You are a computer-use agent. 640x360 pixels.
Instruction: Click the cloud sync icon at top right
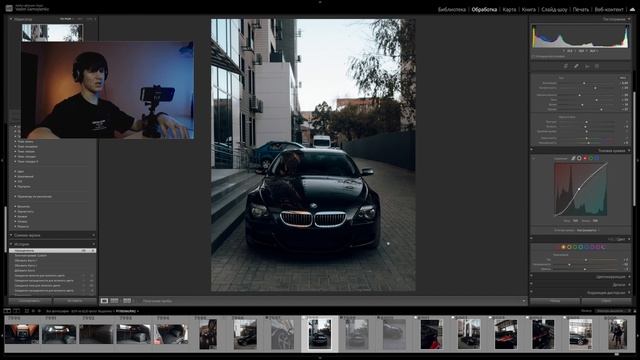point(632,9)
